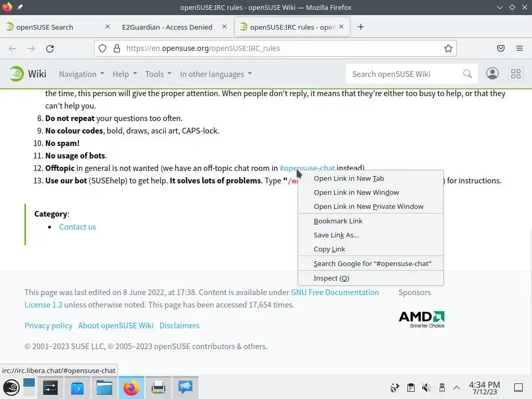Screen dimensions: 532x399
Task: Open the GNU Free Documentation License link
Action: click(x=335, y=292)
